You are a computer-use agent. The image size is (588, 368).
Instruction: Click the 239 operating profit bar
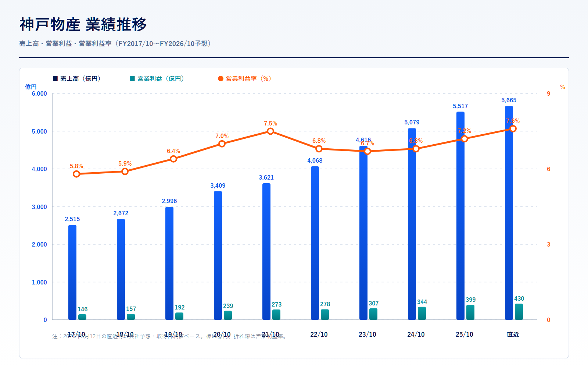click(x=228, y=315)
